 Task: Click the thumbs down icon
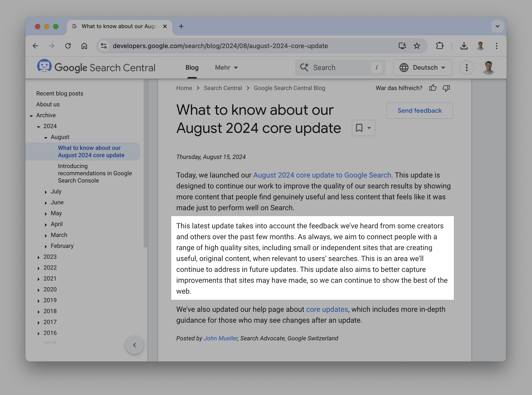point(446,88)
